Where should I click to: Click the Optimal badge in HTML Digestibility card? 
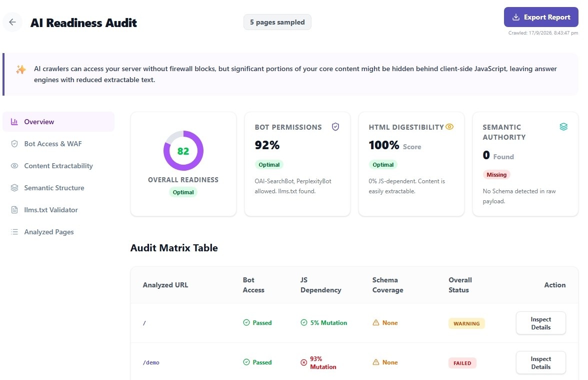pyautogui.click(x=383, y=164)
